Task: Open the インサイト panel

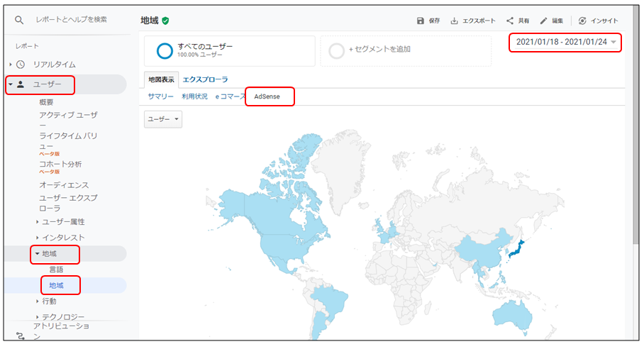Action: (x=598, y=21)
